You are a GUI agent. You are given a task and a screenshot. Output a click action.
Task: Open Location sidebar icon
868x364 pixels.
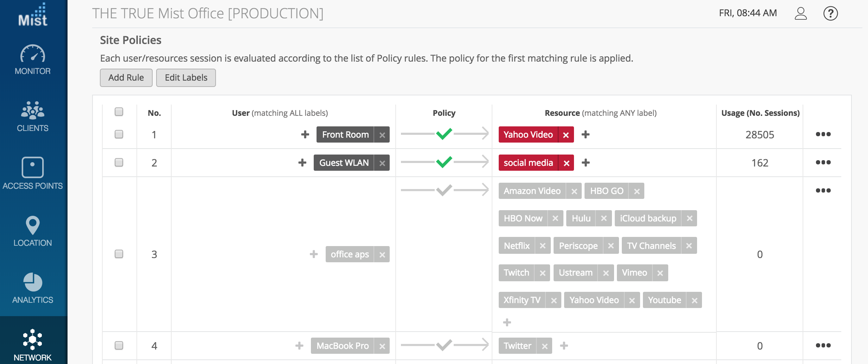[x=33, y=225]
